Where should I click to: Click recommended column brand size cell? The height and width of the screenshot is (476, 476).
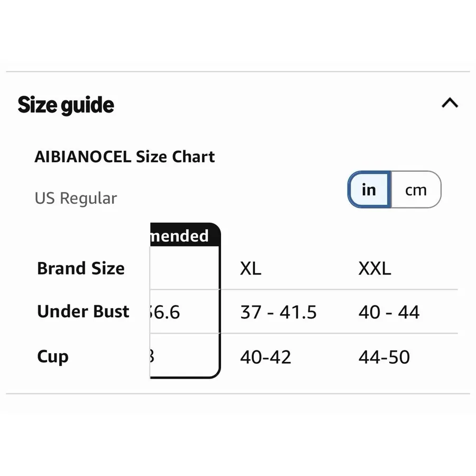(x=184, y=268)
